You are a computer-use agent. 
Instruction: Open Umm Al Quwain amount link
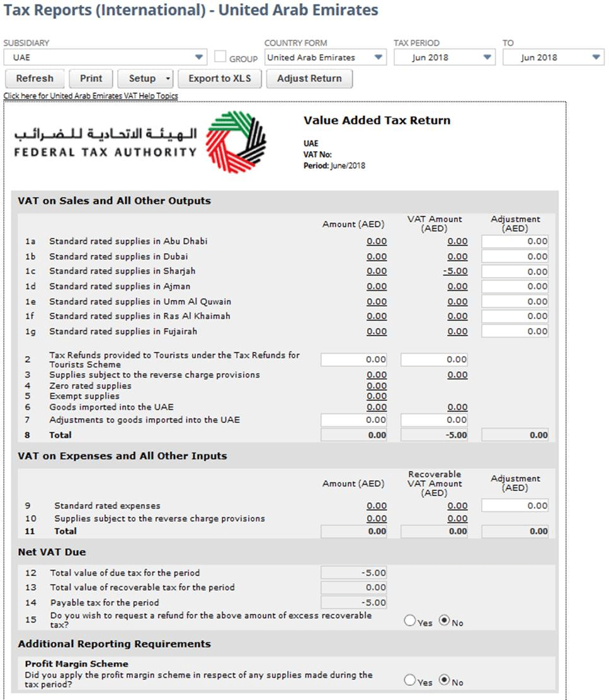pyautogui.click(x=377, y=302)
